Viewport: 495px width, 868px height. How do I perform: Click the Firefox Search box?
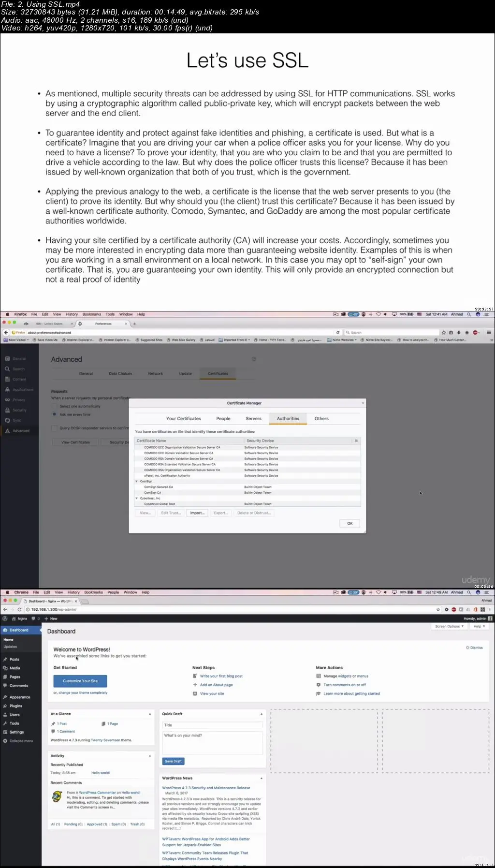[392, 333]
